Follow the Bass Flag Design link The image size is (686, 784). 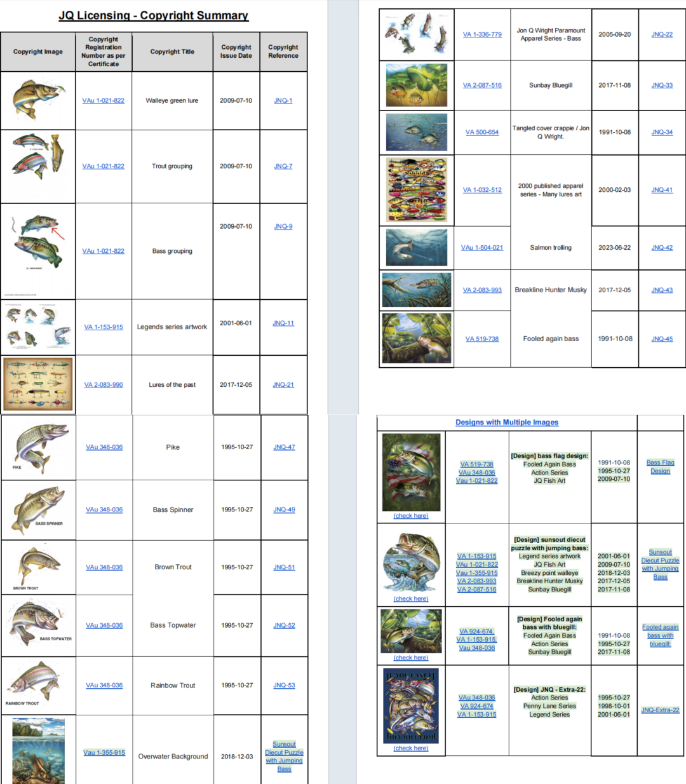point(660,466)
